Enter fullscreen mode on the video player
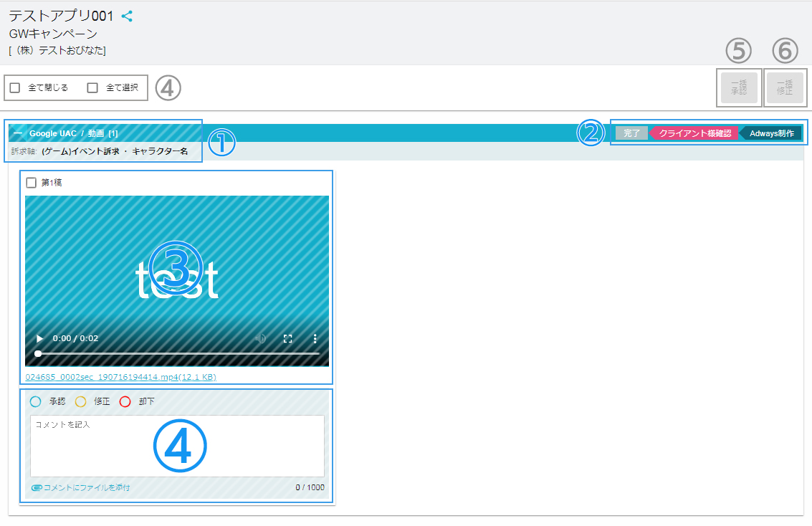This screenshot has width=812, height=526. click(287, 338)
